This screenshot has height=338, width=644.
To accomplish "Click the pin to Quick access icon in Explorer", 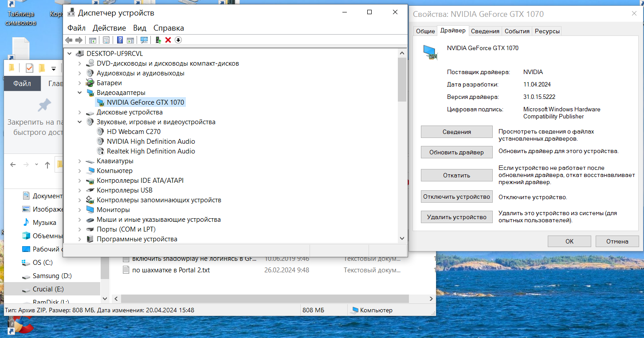I will 44,106.
